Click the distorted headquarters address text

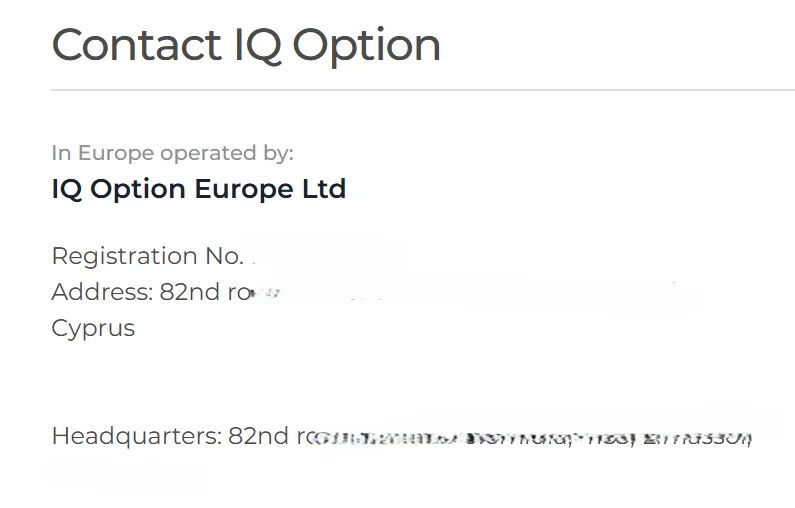(530, 438)
